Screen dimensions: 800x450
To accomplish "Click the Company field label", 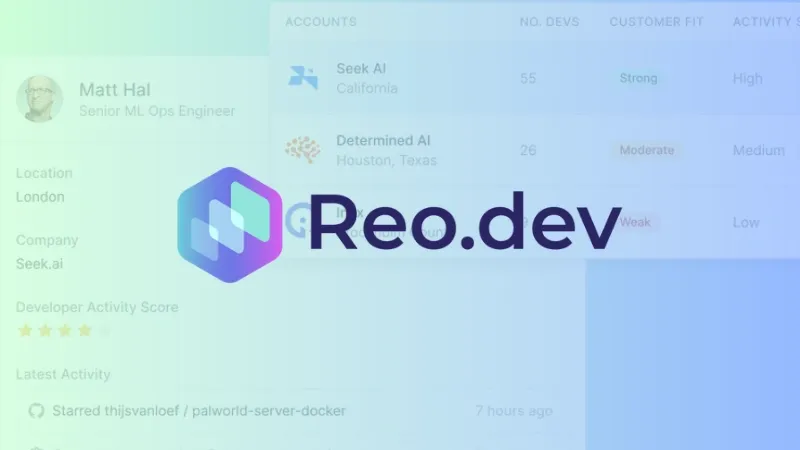I will coord(47,240).
